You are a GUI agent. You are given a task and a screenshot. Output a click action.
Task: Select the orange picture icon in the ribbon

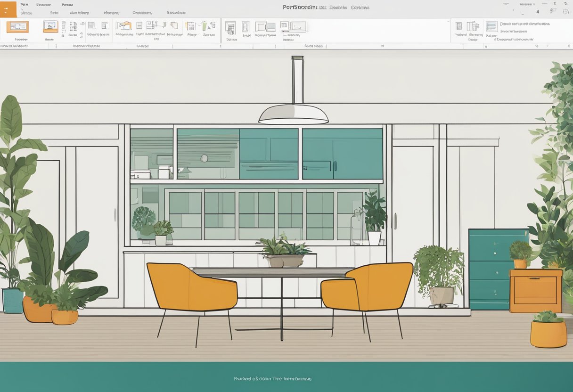coord(123,26)
